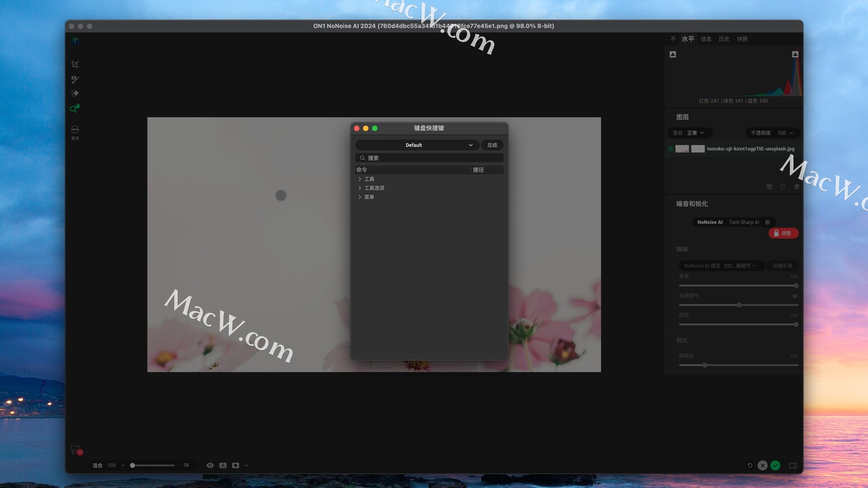Select the Crop tool in left toolbar

(x=75, y=65)
